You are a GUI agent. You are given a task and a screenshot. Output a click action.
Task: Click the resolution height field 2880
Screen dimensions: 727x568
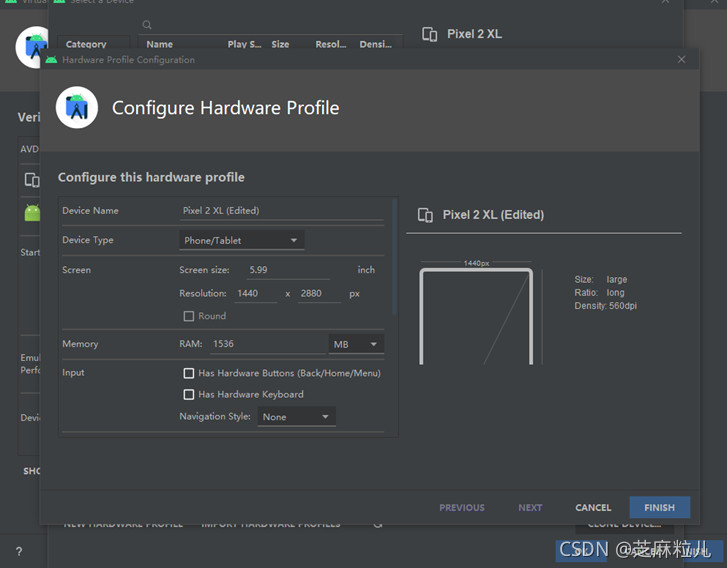[x=319, y=294]
